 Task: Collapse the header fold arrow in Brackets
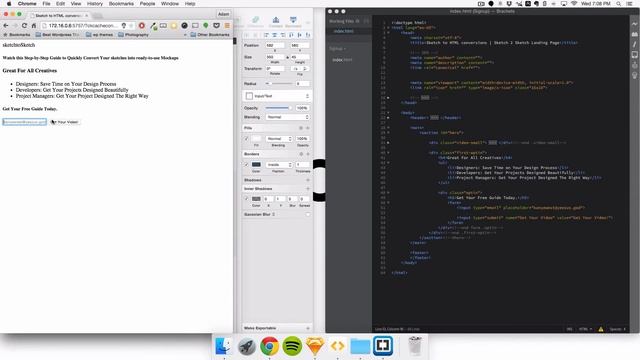(388, 118)
